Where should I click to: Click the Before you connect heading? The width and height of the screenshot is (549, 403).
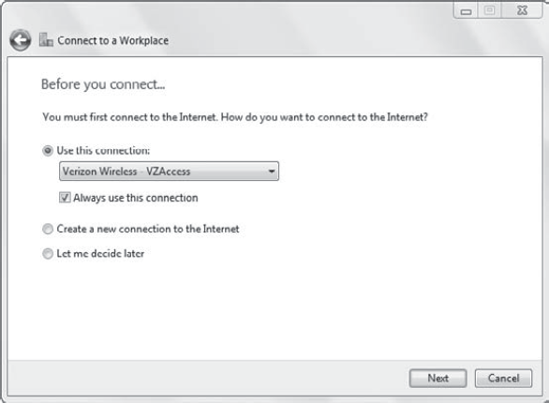click(103, 84)
